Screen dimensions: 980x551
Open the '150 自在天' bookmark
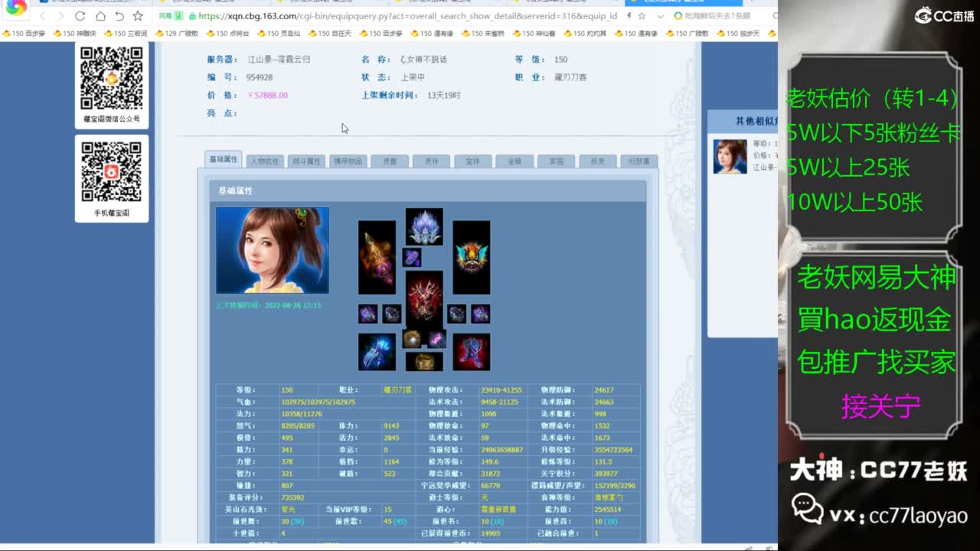pyautogui.click(x=330, y=34)
